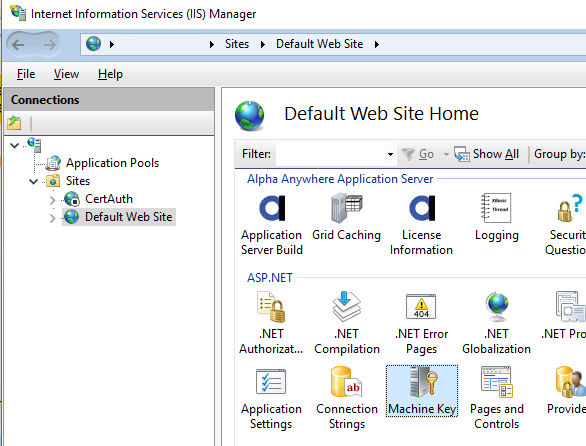Open Security Questions feature
This screenshot has width=586, height=446.
coord(565,224)
